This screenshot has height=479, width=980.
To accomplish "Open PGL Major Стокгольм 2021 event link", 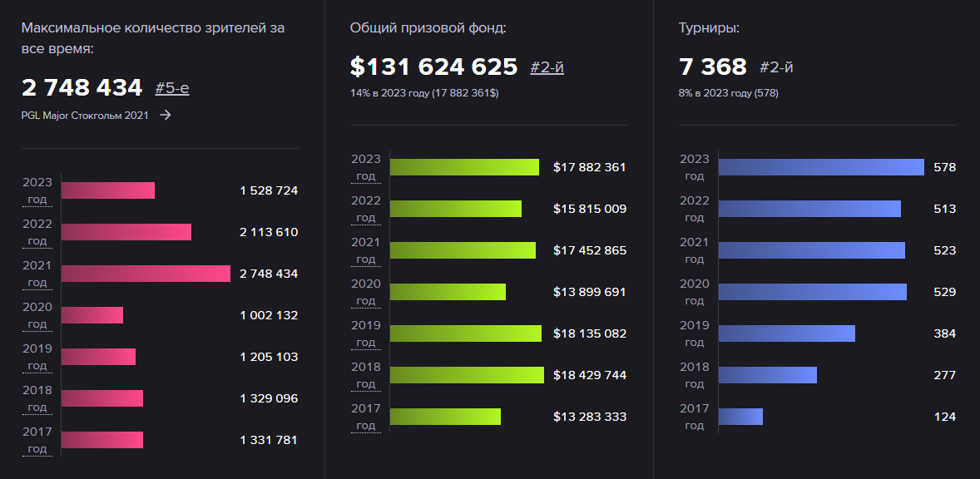I will tap(85, 116).
